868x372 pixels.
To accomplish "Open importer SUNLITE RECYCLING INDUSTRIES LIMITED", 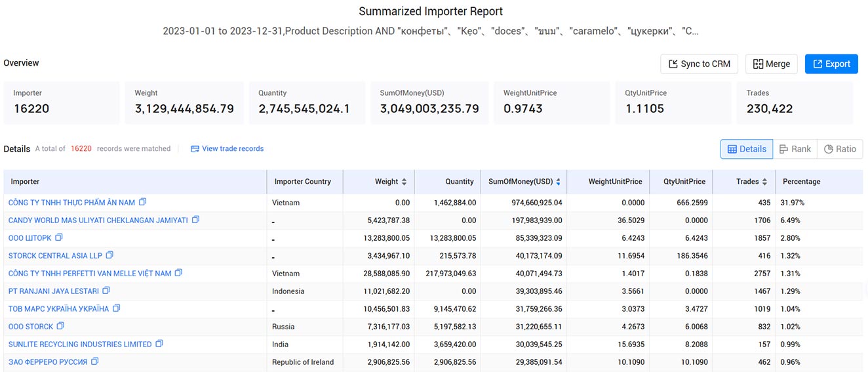I will pos(80,344).
